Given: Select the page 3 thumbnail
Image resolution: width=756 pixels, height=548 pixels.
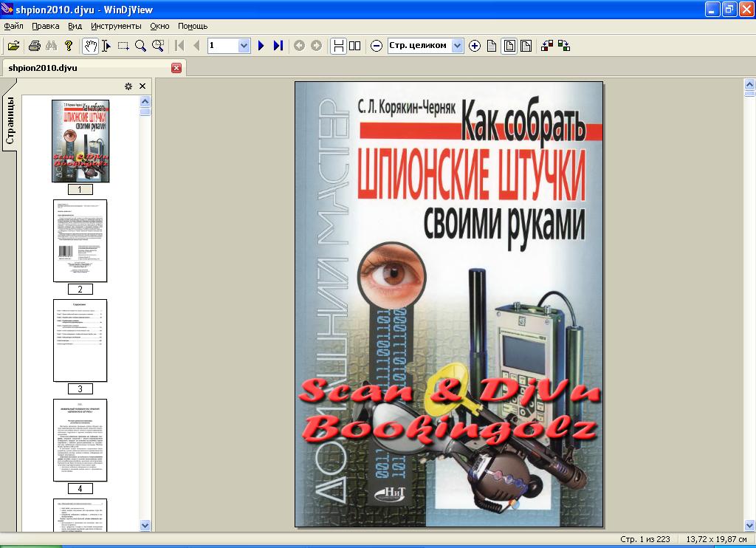Looking at the screenshot, I should click(x=80, y=340).
